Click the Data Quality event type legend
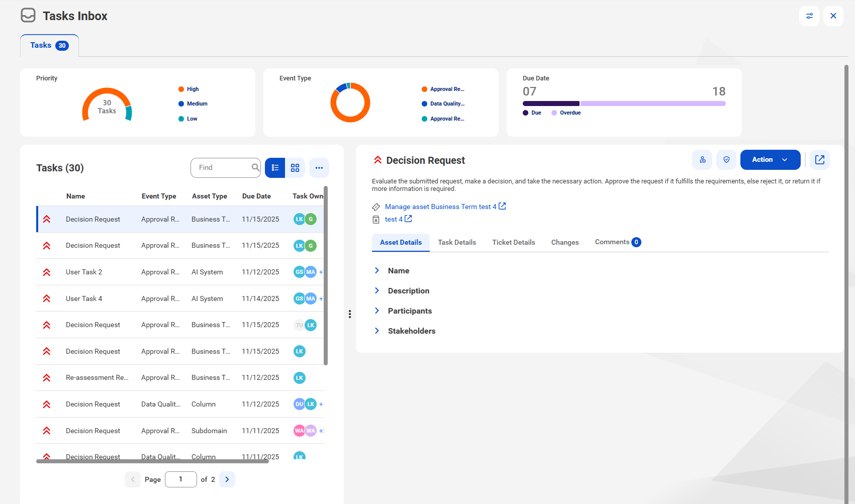 (x=443, y=104)
